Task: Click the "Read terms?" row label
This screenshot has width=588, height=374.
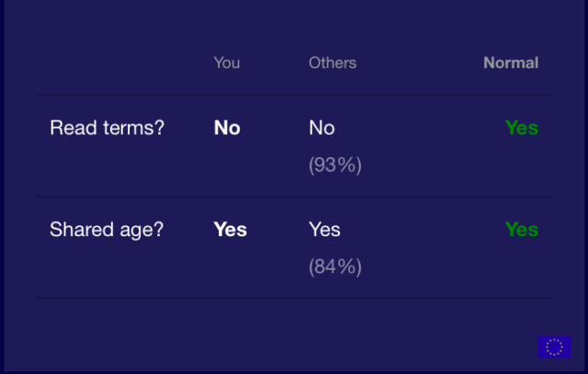Action: click(x=107, y=128)
